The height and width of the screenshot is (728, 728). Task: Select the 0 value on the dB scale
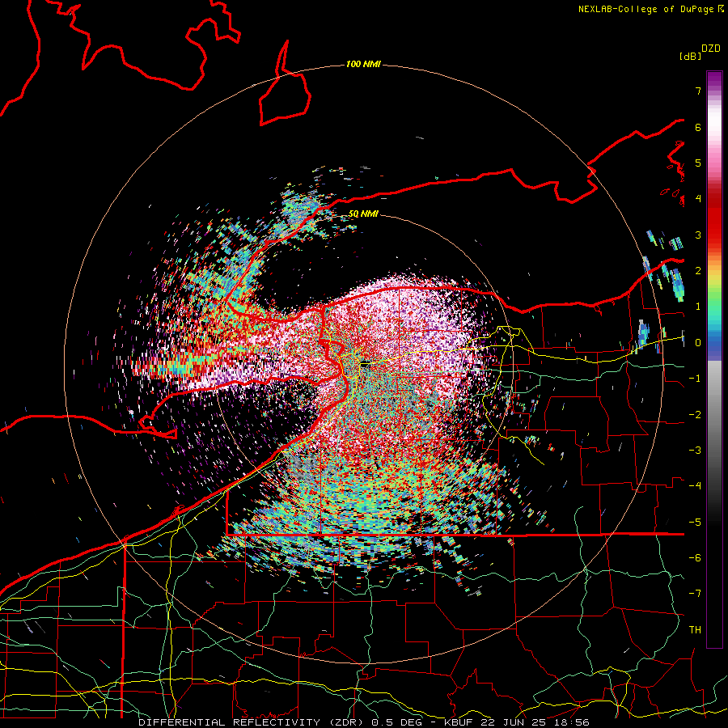[698, 343]
